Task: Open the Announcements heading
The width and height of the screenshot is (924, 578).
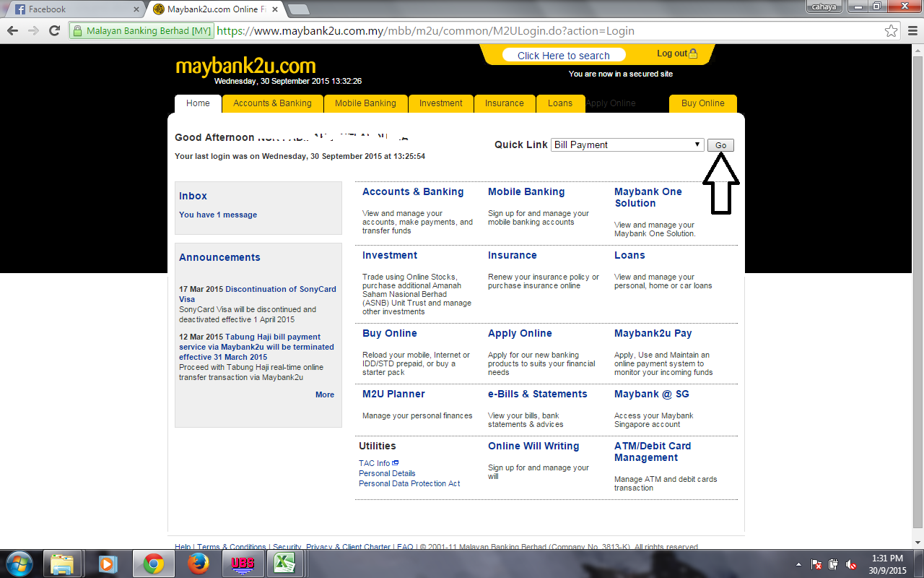Action: (x=219, y=257)
